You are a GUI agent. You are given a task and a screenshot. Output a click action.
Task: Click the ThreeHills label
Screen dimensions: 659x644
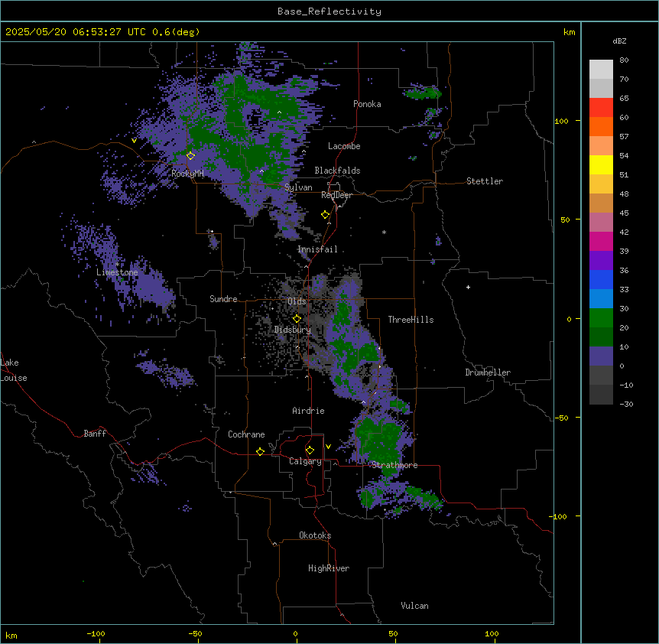click(x=411, y=320)
